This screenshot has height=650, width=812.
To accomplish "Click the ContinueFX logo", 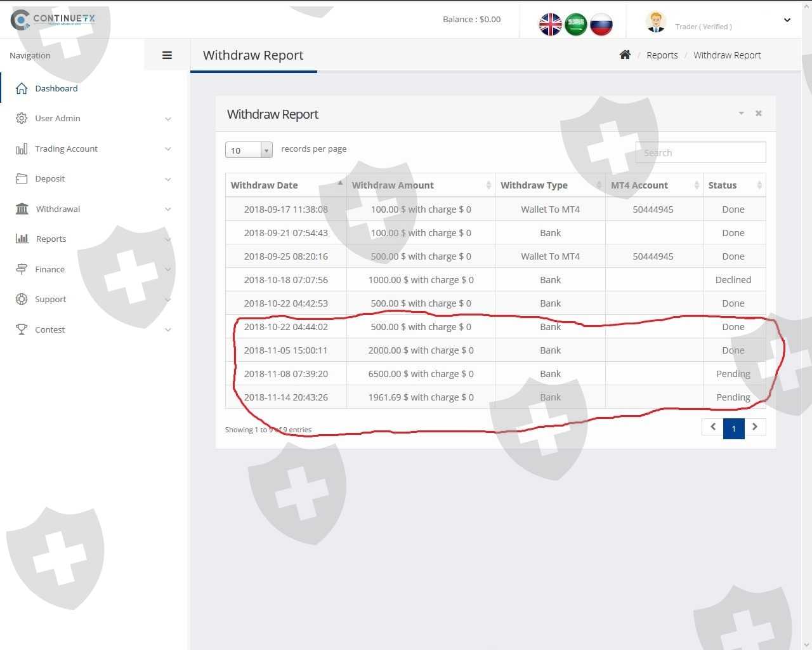I will click(53, 20).
